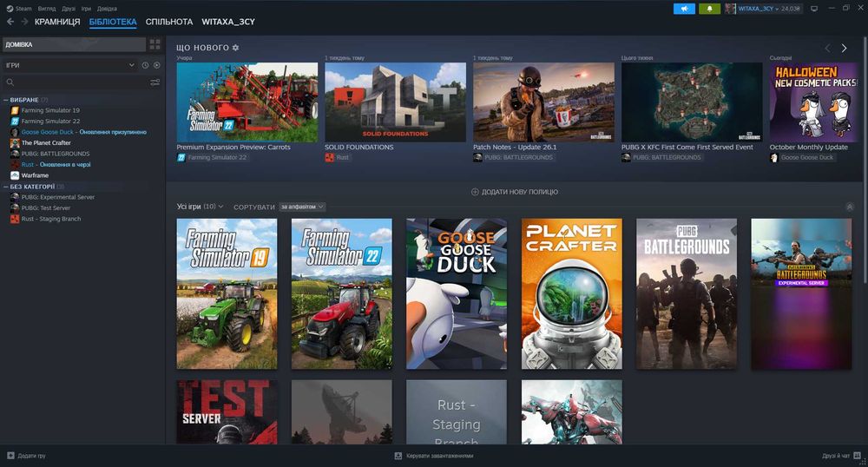This screenshot has width=868, height=467.
Task: Open the Вигляд menu
Action: (x=47, y=9)
